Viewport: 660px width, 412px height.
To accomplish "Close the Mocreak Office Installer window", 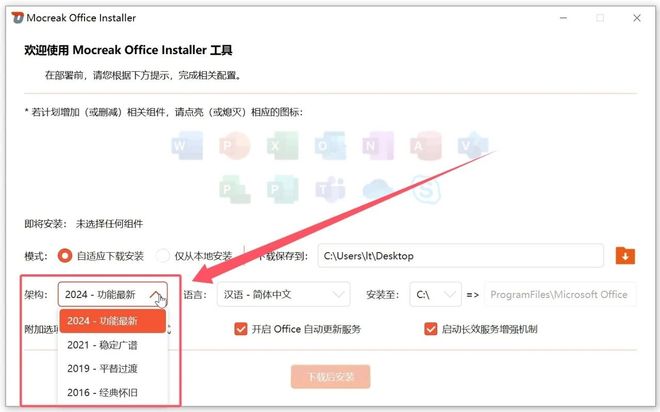I will pyautogui.click(x=637, y=18).
